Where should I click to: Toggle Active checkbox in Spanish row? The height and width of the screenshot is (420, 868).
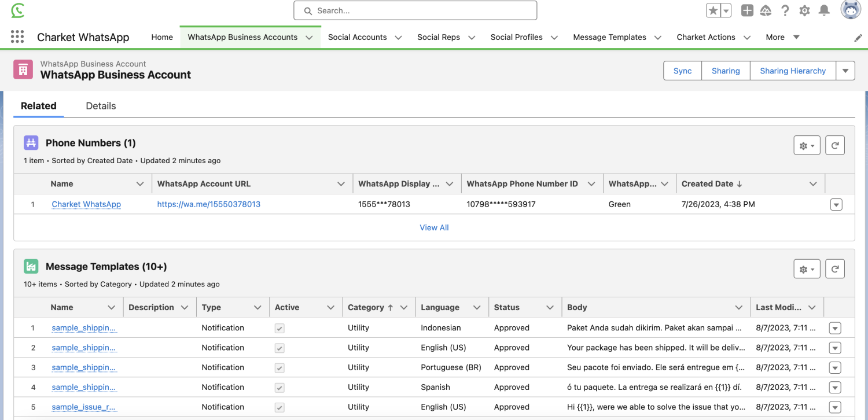click(279, 387)
